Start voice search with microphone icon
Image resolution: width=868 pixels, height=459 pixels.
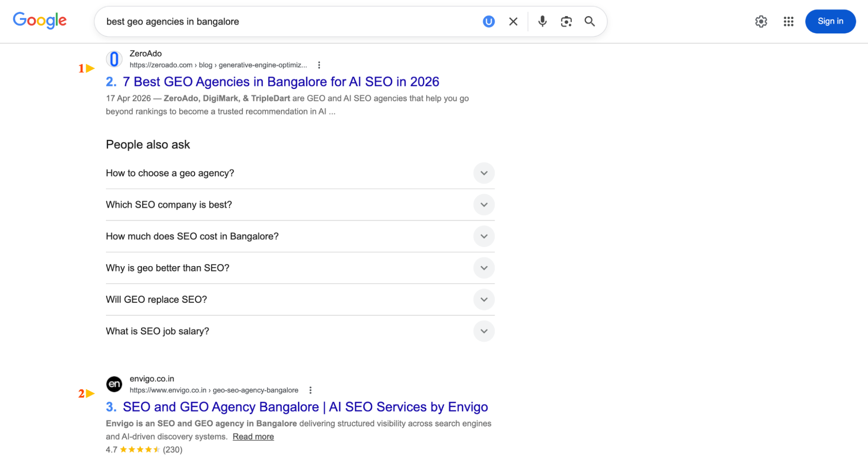(x=542, y=21)
